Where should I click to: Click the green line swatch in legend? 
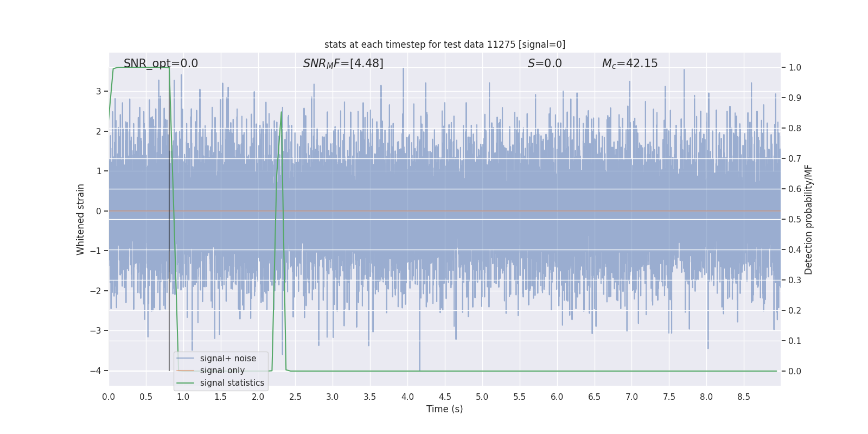pos(186,383)
